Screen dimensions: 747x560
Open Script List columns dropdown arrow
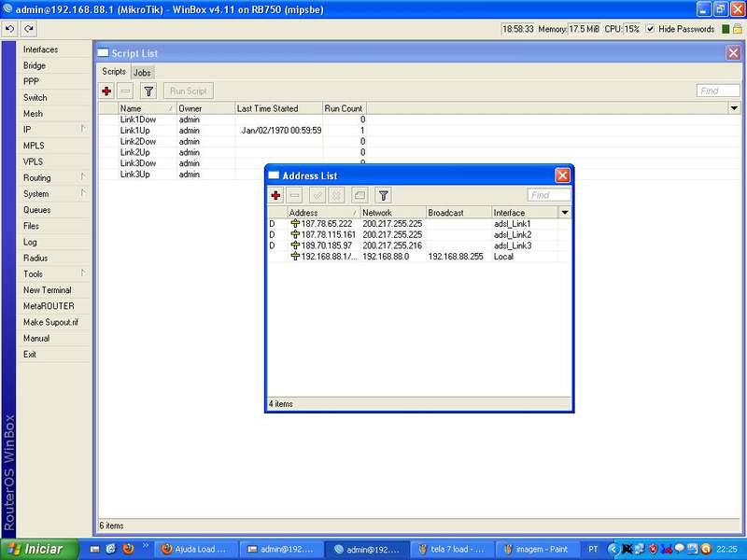tap(734, 108)
